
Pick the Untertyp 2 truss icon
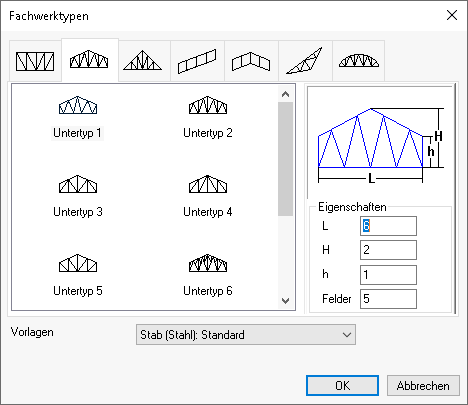tap(208, 105)
